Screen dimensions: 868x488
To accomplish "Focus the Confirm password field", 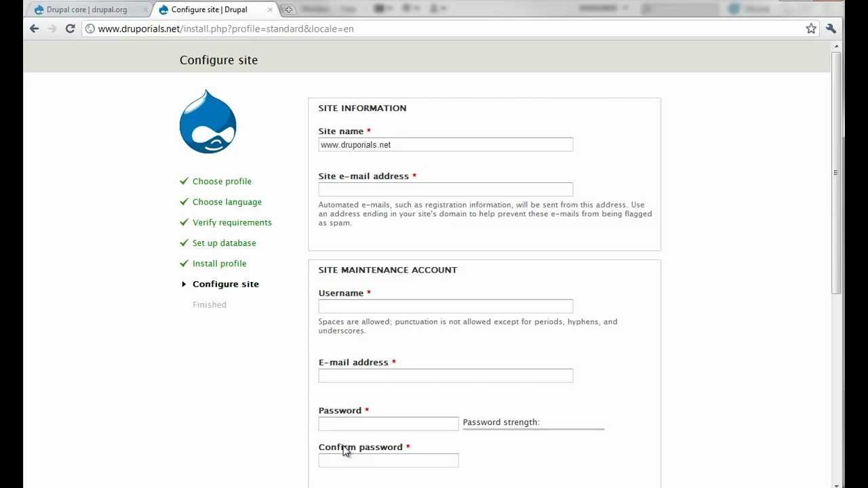I will (x=389, y=460).
